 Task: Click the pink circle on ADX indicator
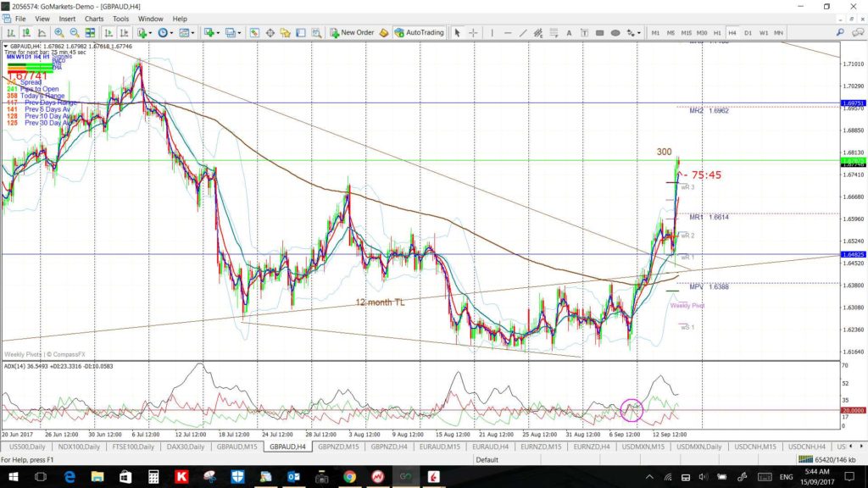(x=632, y=410)
